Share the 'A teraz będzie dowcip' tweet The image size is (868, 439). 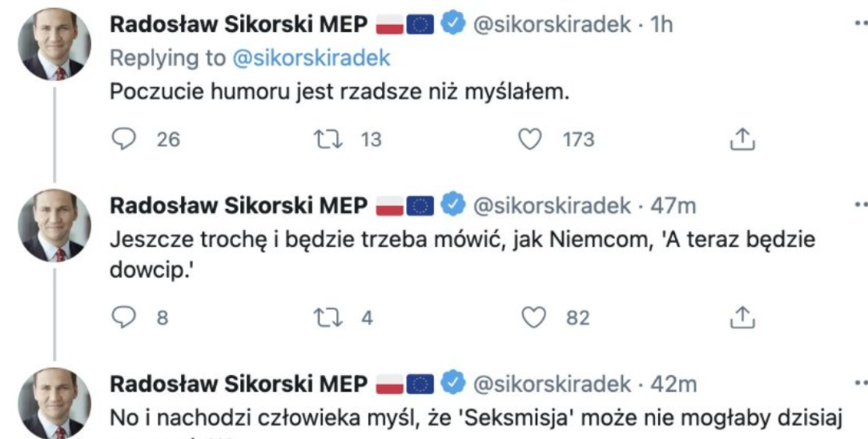[743, 318]
